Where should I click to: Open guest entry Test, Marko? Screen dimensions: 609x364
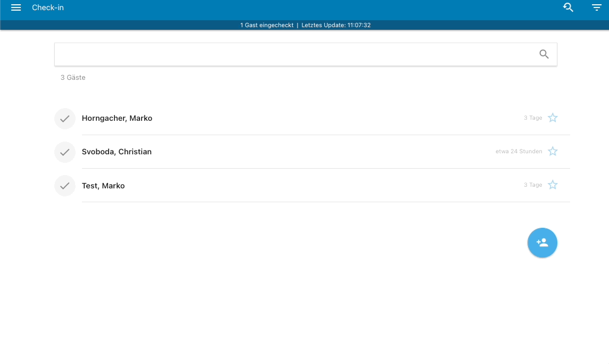coord(103,186)
